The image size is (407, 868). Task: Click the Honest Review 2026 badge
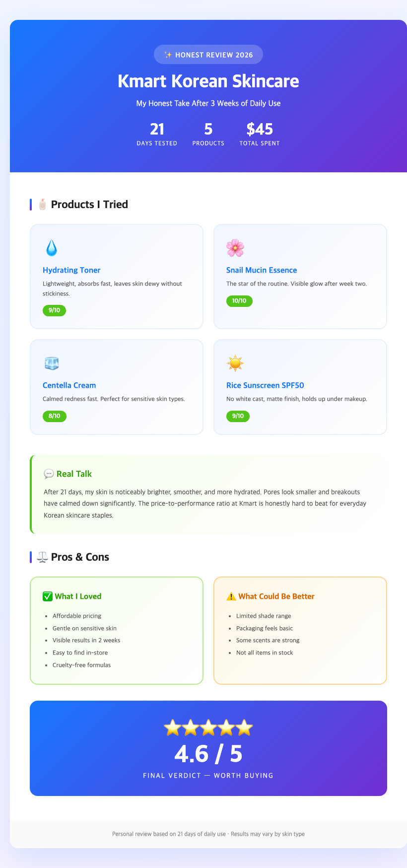point(208,55)
